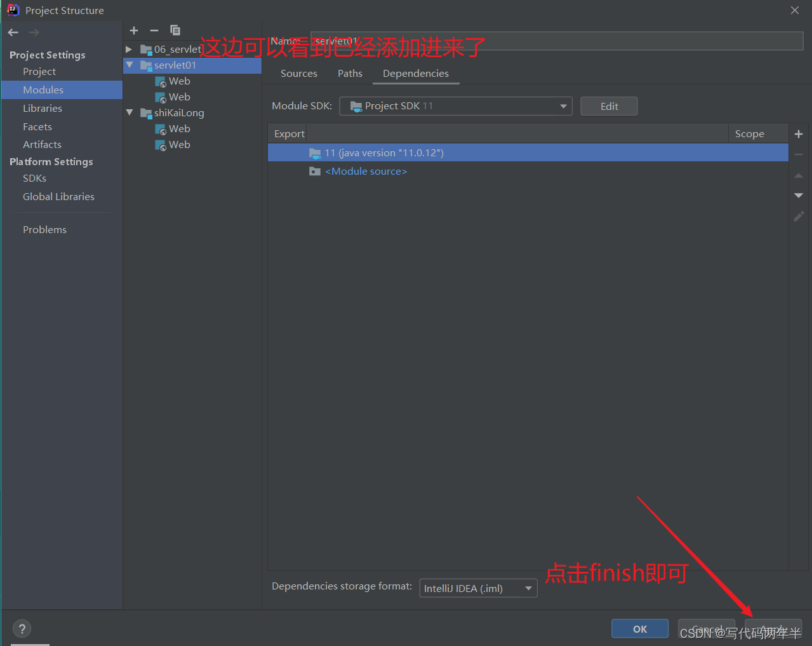Click the Cancel button

(707, 629)
